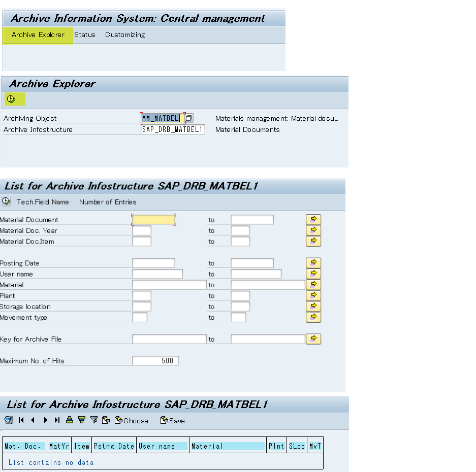
Task: Open the Customizing menu item
Action: [125, 35]
